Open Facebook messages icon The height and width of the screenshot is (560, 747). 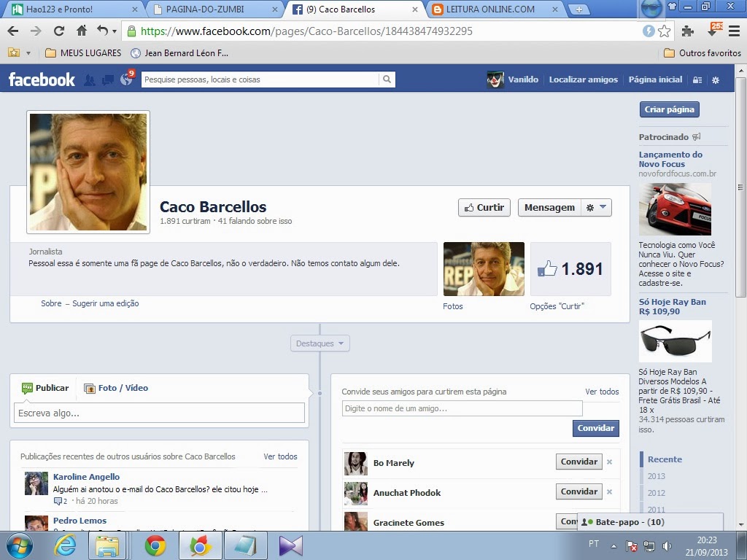click(108, 80)
